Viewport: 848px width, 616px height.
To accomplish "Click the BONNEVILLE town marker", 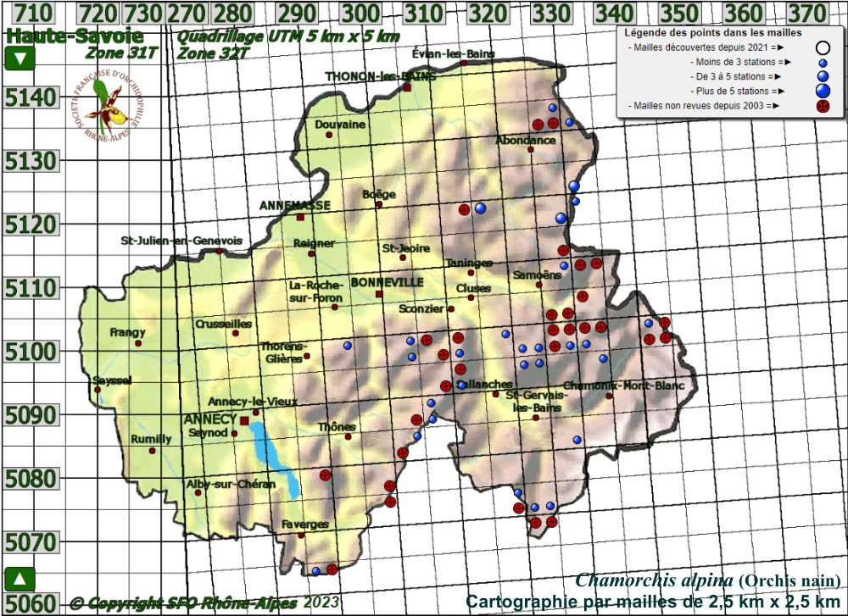I will 379,294.
